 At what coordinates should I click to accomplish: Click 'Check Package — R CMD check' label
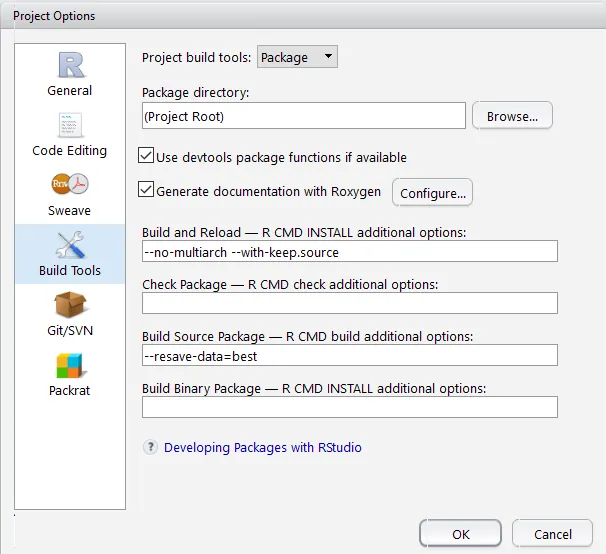pos(290,285)
